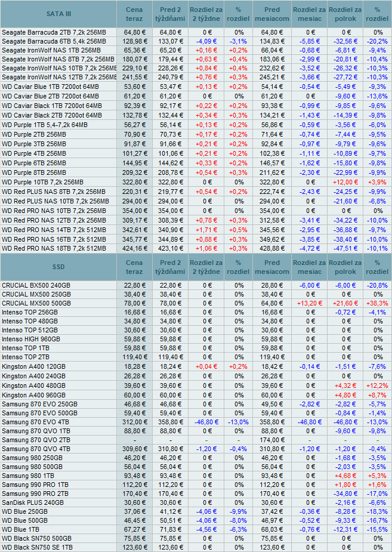
Task: Select SanDisk PLUS 240GB row name
Action: click(33, 502)
